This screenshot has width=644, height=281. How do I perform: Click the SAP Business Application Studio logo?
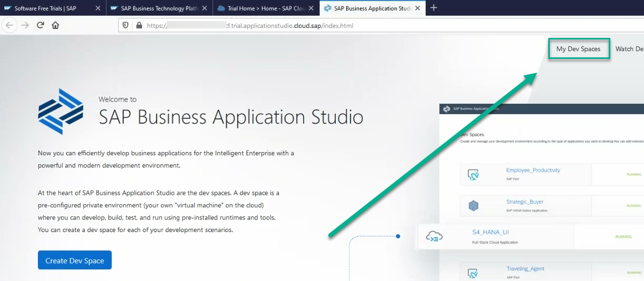pos(61,111)
